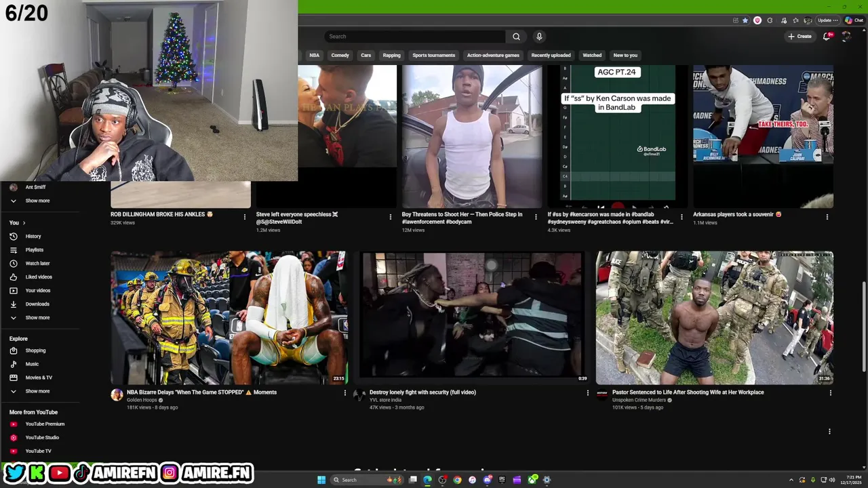Click the YouTube search magnifier button
Screen dimensions: 868x488
point(516,37)
